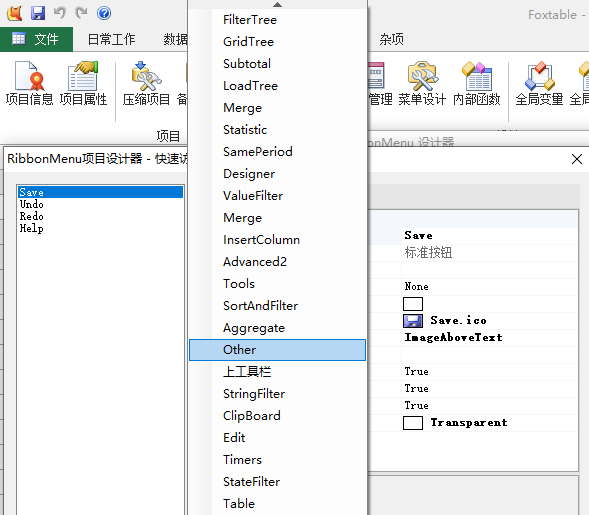Select Other in the dropdown list
The image size is (589, 515).
click(x=277, y=350)
